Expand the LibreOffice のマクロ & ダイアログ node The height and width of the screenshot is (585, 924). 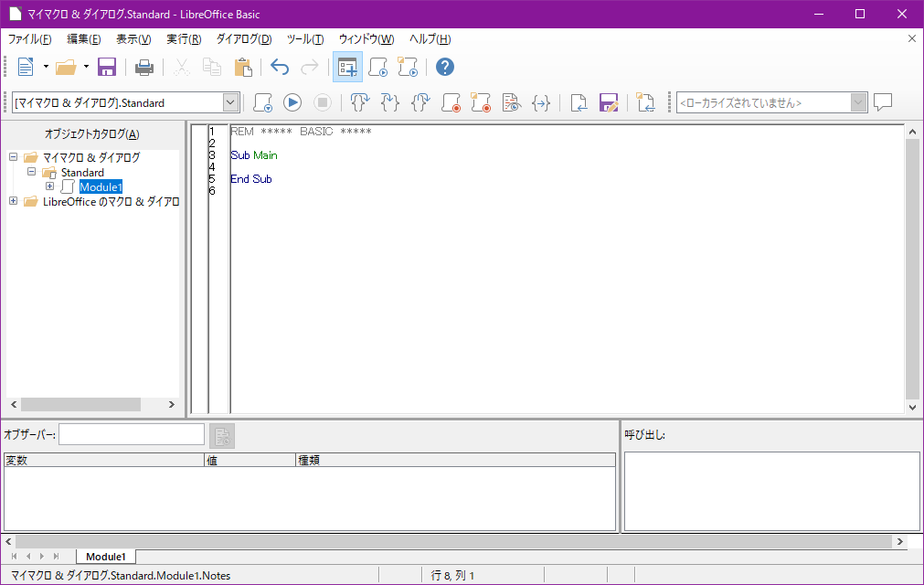coord(14,201)
